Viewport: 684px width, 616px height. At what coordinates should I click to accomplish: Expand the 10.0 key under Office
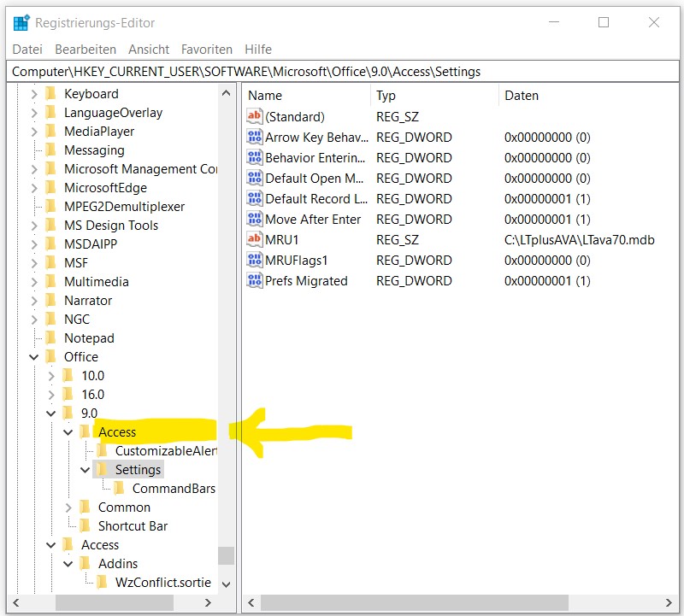coord(51,375)
